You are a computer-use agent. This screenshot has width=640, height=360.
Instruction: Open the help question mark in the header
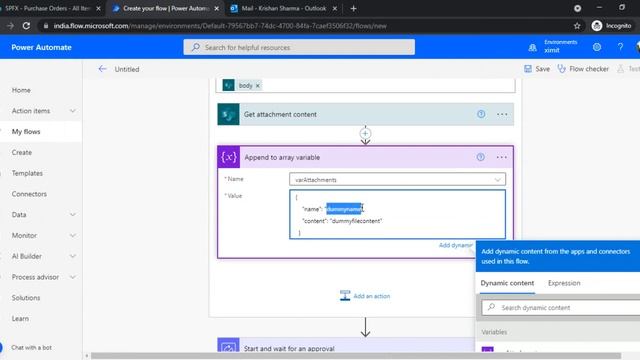tap(620, 47)
